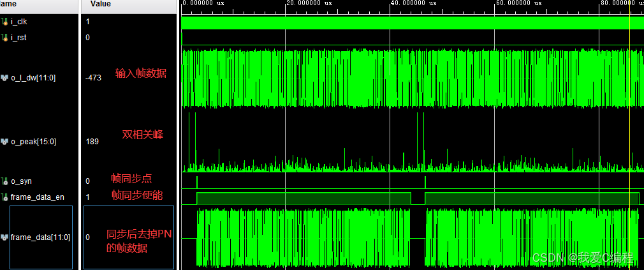Screen dimensions: 644x270
Task: Click the second o_syn pulse
Action: 425,182
